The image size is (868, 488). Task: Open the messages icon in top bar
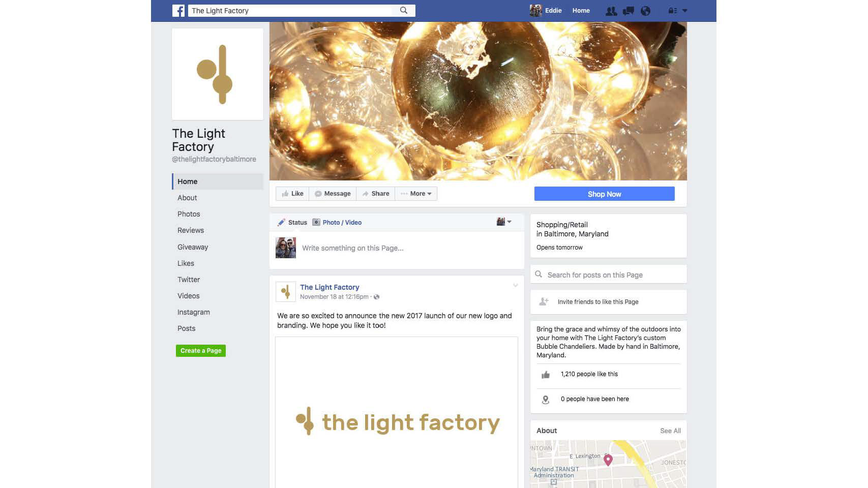pyautogui.click(x=628, y=11)
